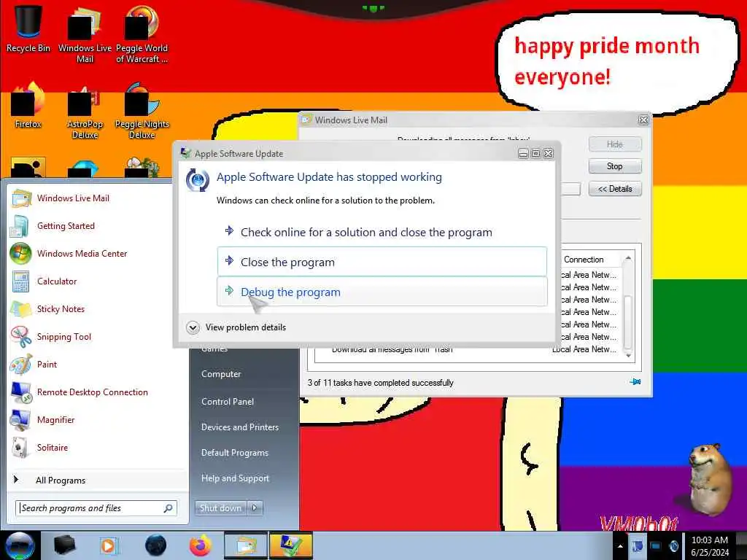Screen dimensions: 747x560
Task: Choose Debug the program option
Action: coord(382,292)
